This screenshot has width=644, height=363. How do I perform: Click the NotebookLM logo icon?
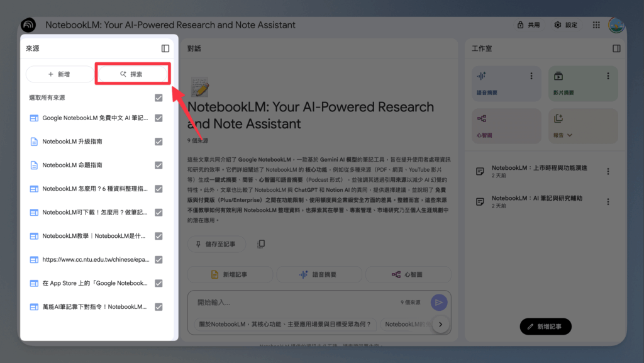28,25
